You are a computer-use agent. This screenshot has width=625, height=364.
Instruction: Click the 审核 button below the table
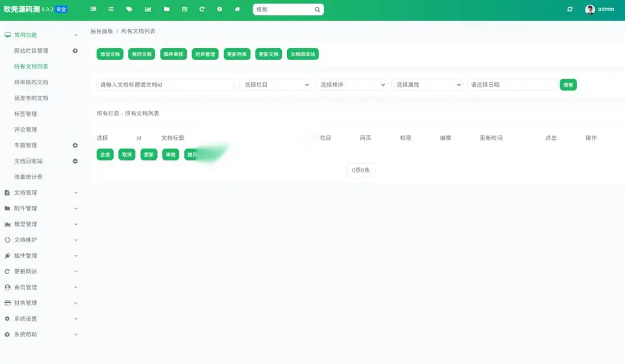point(171,154)
